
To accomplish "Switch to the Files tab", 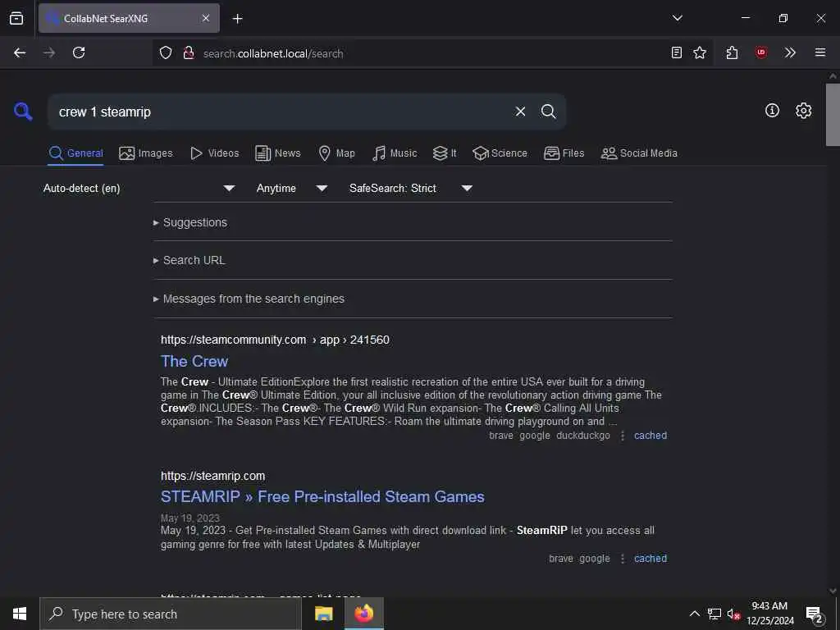I will pos(564,153).
